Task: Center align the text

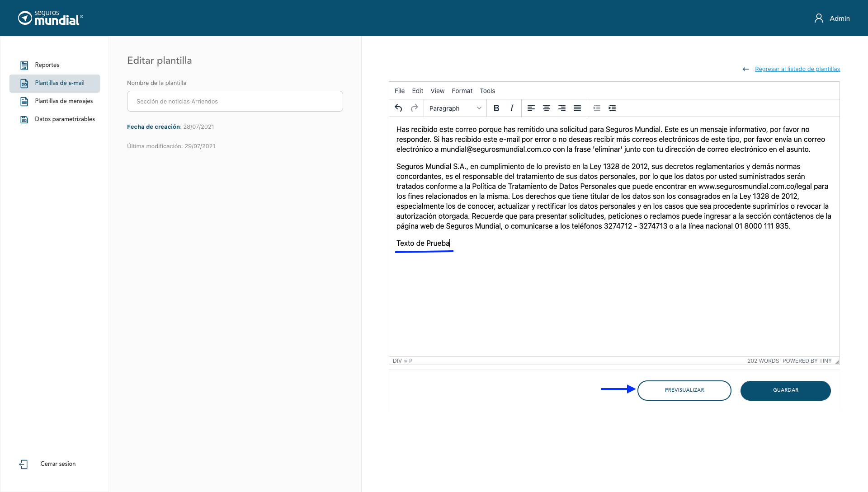Action: coord(547,108)
